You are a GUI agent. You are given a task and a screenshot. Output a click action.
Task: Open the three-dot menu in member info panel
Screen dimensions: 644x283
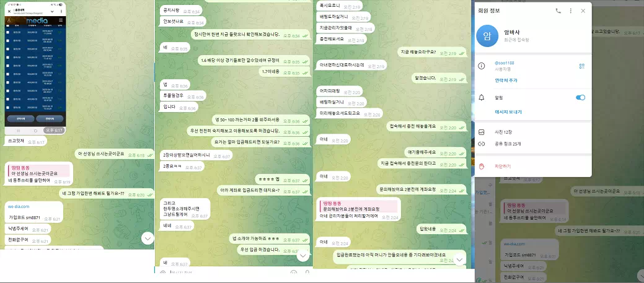[570, 11]
